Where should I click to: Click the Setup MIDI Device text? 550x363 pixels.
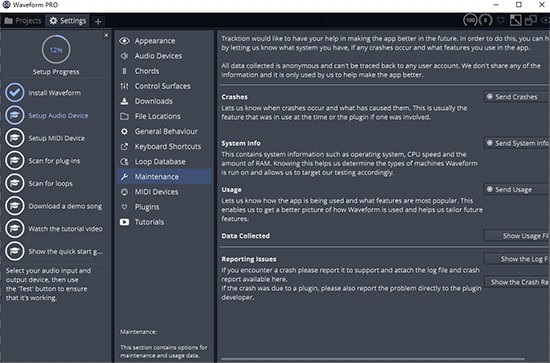point(56,138)
